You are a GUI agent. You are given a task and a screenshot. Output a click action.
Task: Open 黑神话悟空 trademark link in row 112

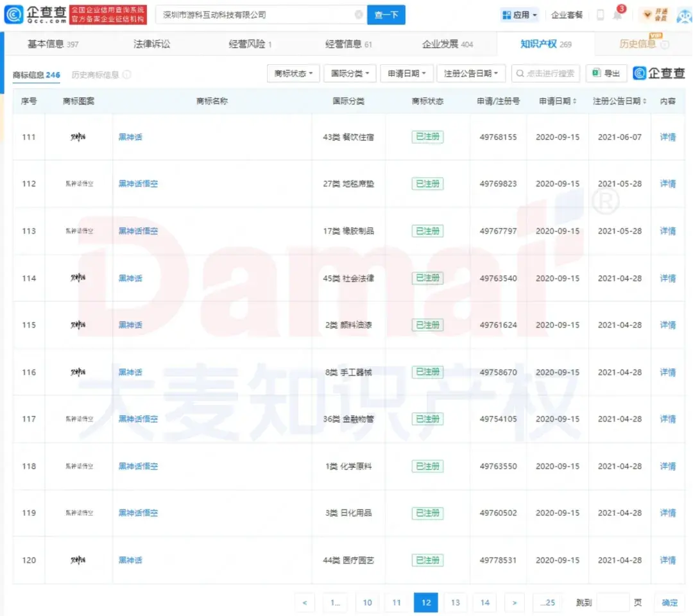click(138, 184)
